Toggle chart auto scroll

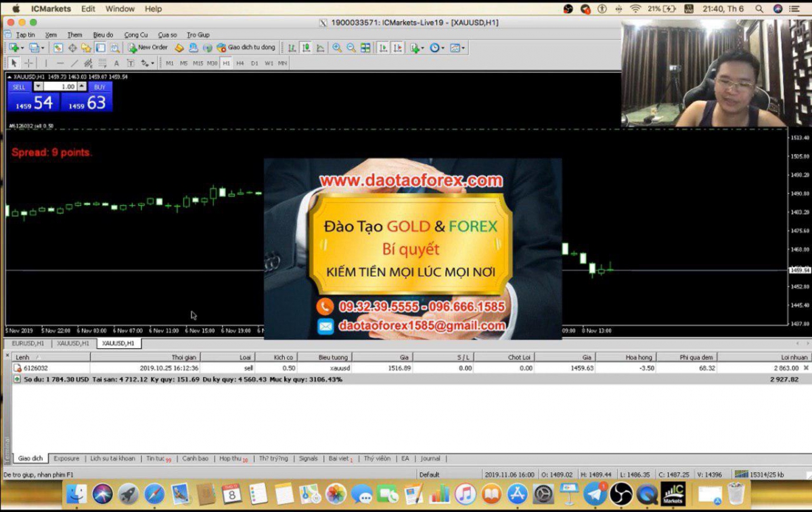coord(382,47)
